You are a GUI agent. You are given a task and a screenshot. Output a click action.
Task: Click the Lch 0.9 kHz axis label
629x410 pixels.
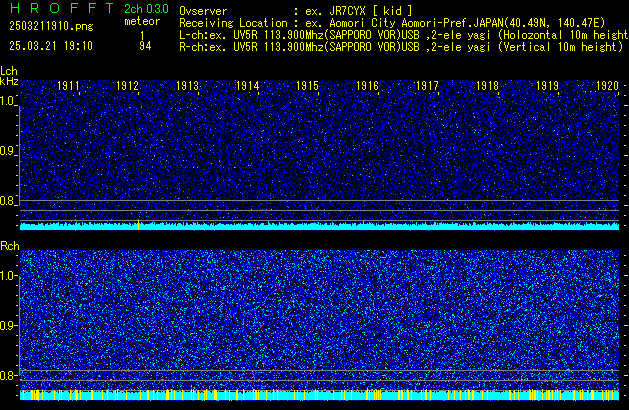[7, 151]
